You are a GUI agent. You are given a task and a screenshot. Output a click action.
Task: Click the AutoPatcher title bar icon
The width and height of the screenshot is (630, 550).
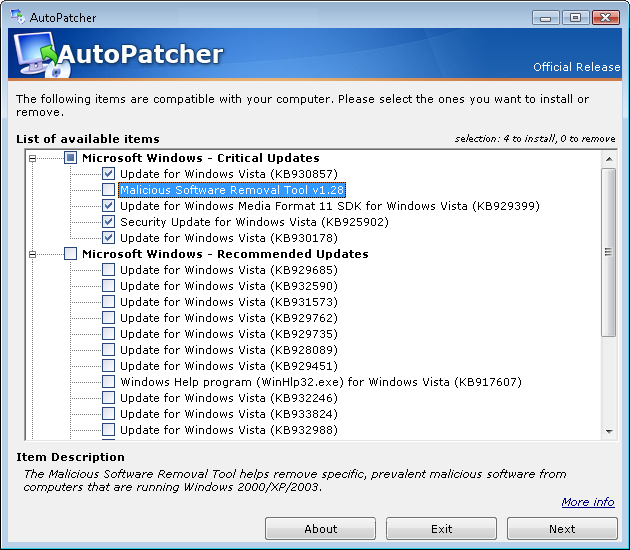(17, 16)
